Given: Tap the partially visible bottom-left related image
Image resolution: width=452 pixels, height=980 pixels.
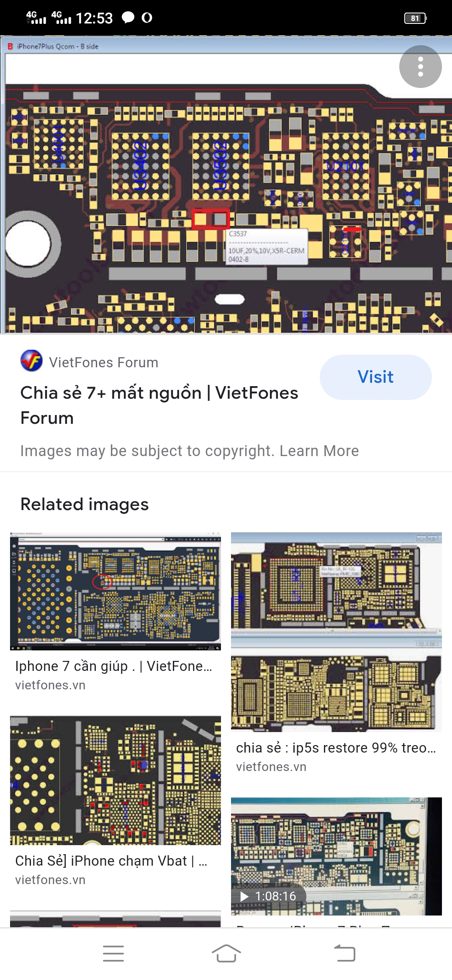Looking at the screenshot, I should tap(116, 919).
